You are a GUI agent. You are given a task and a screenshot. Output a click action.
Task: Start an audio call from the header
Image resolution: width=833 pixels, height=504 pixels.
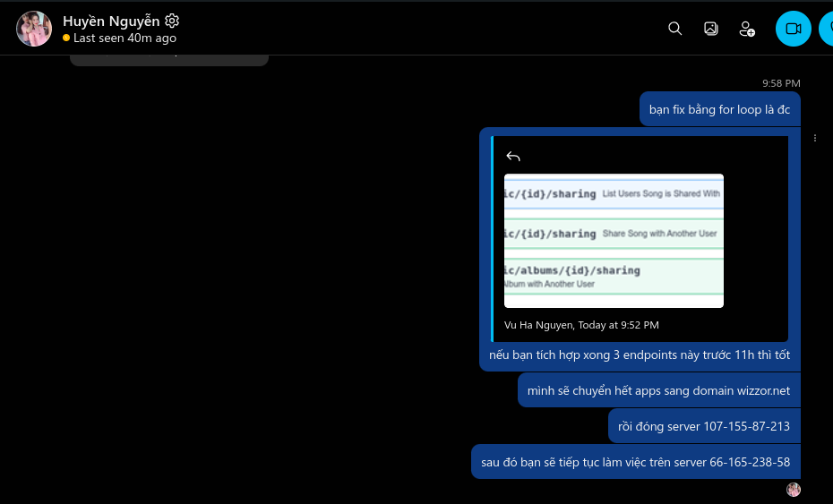pyautogui.click(x=826, y=29)
